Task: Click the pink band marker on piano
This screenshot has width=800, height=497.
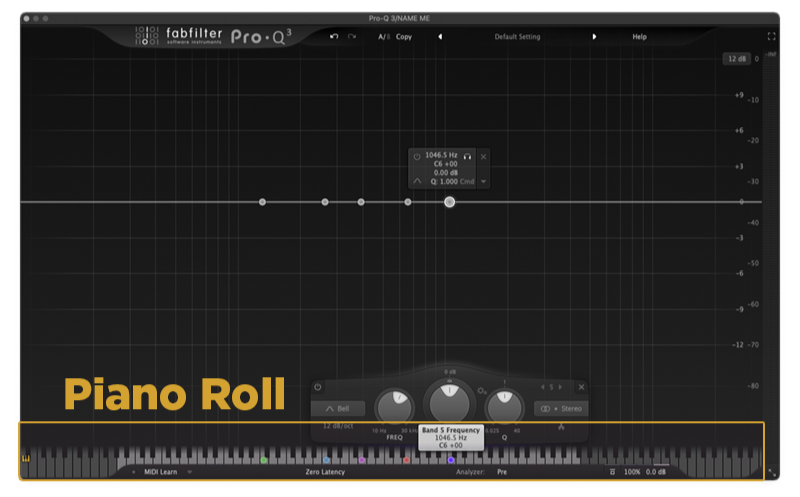Action: (362, 460)
